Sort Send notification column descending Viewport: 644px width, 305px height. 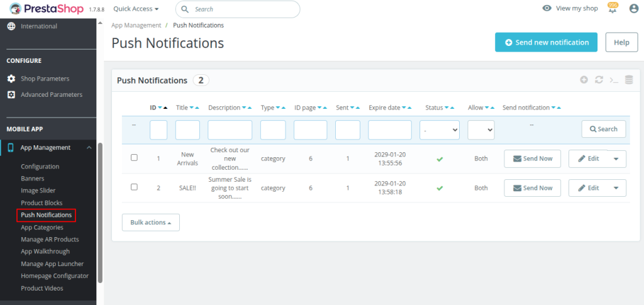coord(553,108)
